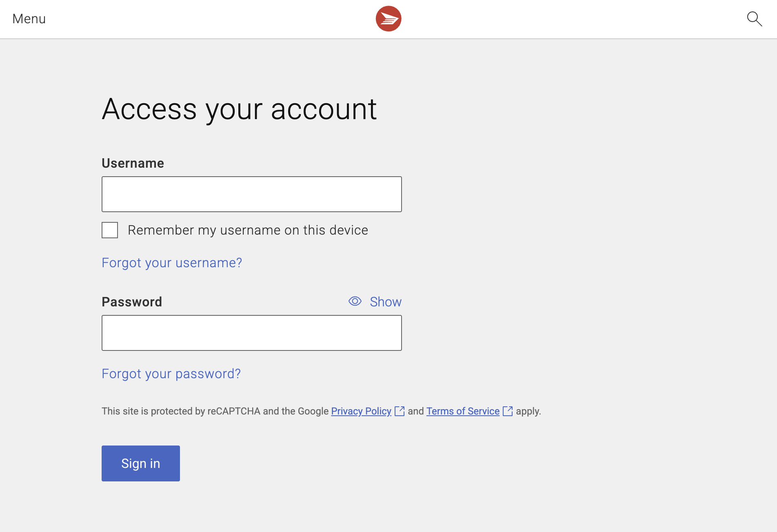This screenshot has width=777, height=532.
Task: Open the 'Forgot your password?' link
Action: [171, 374]
